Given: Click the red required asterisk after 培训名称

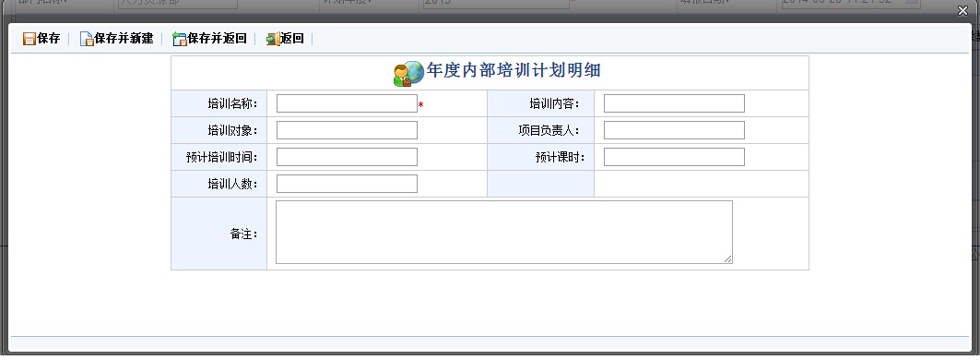Looking at the screenshot, I should click(421, 105).
